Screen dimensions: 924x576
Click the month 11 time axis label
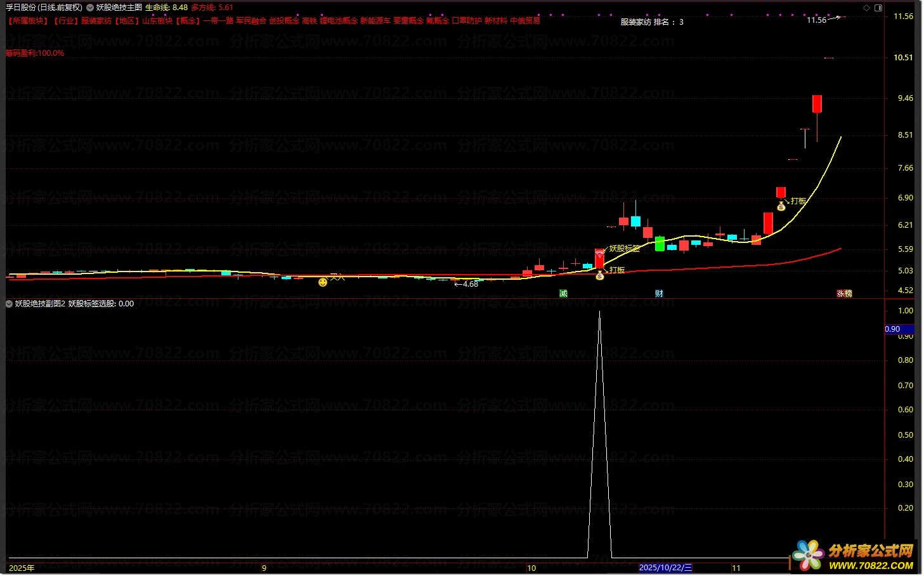tap(736, 568)
